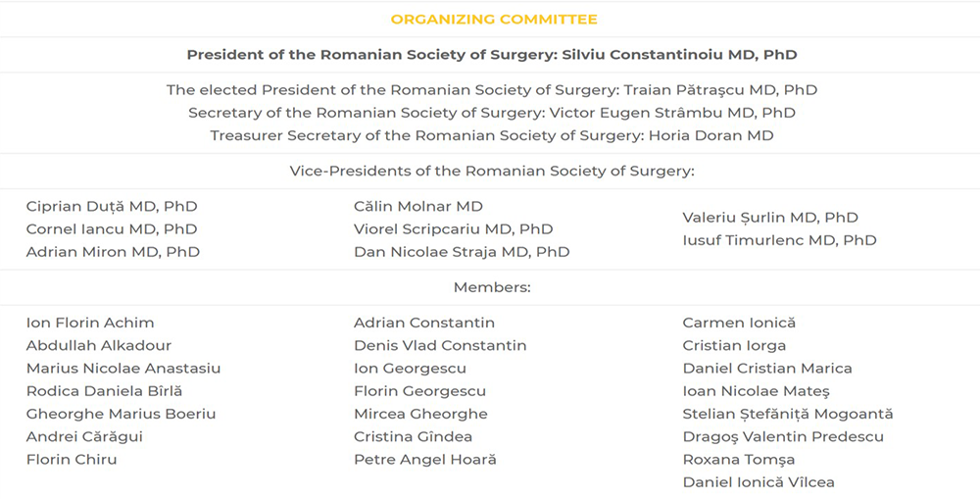Click the Vice-Presidents section heading

pos(491,171)
